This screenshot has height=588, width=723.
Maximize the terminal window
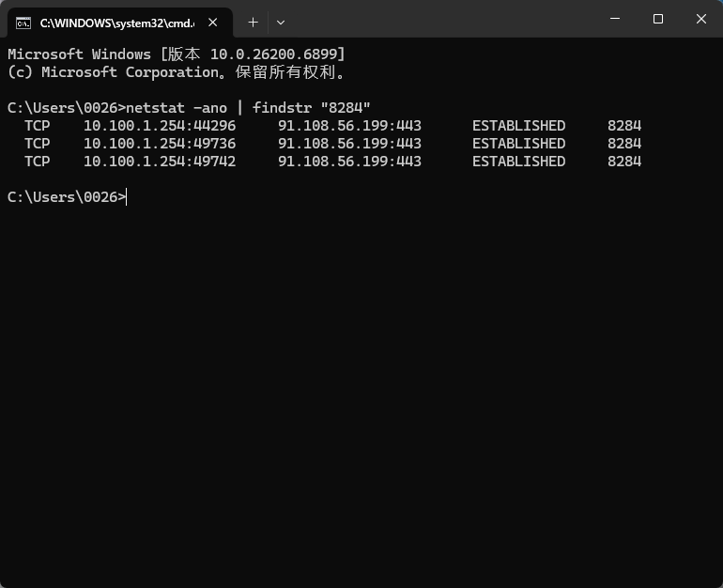[x=657, y=19]
